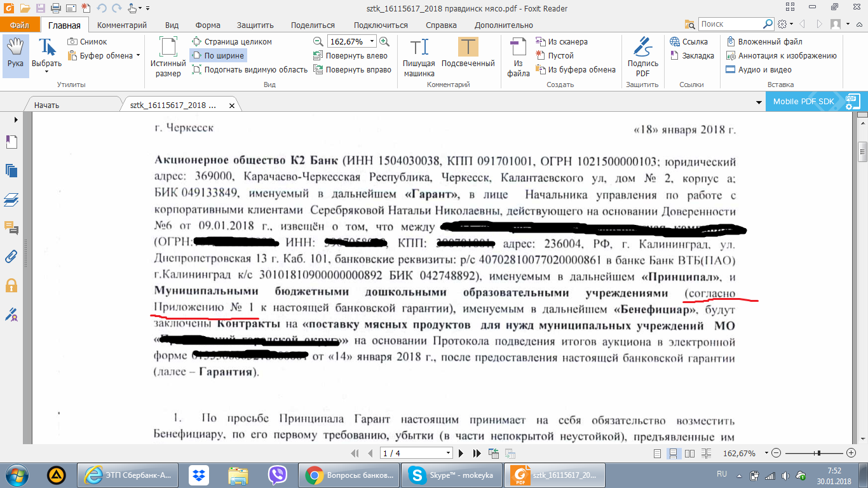
Task: Open the Clipboard (Буфер обмена) dropdown
Action: click(139, 56)
